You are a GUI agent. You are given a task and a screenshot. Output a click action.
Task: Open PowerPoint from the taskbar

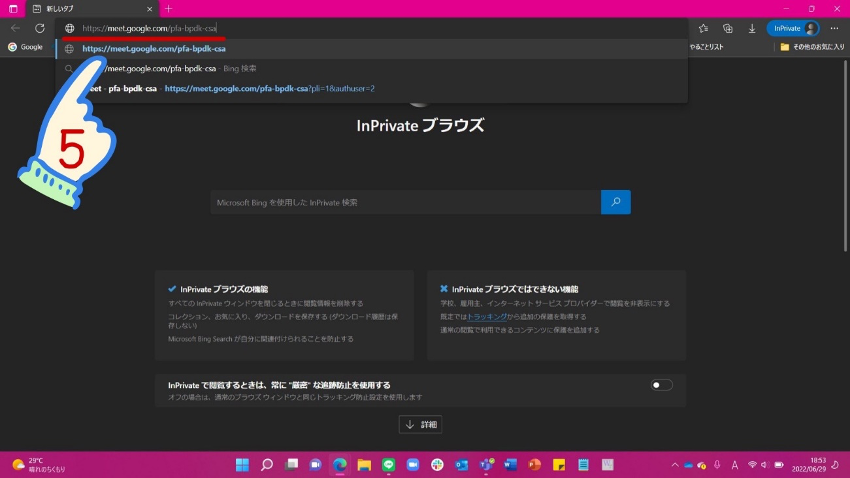(535, 464)
